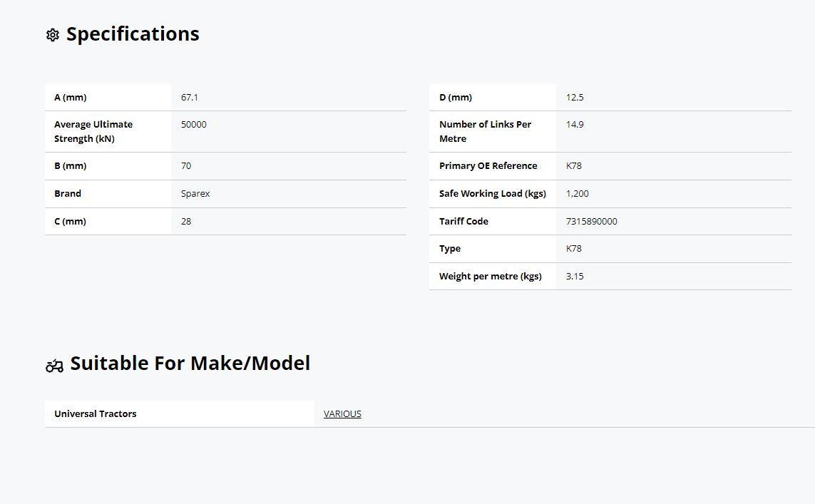The width and height of the screenshot is (815, 504).
Task: Click the Safe Working Load value 1,200
Action: point(578,193)
